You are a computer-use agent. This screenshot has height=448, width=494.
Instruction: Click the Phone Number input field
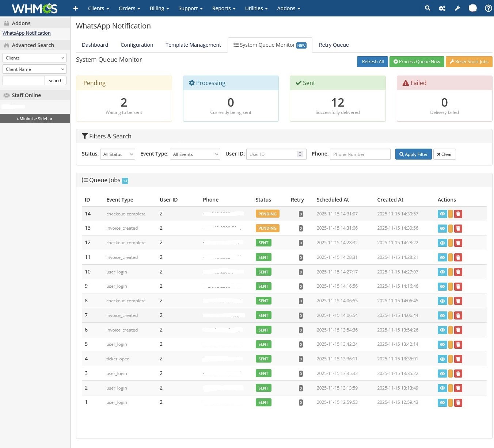click(360, 154)
